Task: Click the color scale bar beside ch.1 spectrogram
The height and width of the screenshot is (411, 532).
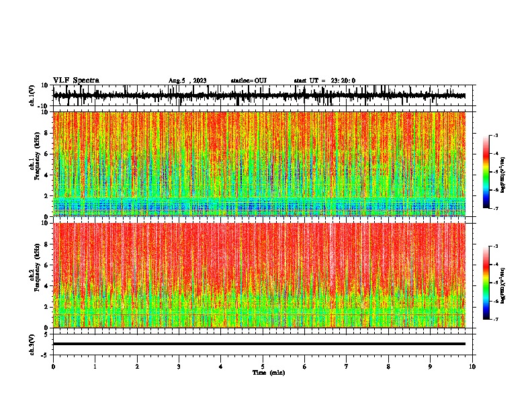Action: pyautogui.click(x=486, y=172)
